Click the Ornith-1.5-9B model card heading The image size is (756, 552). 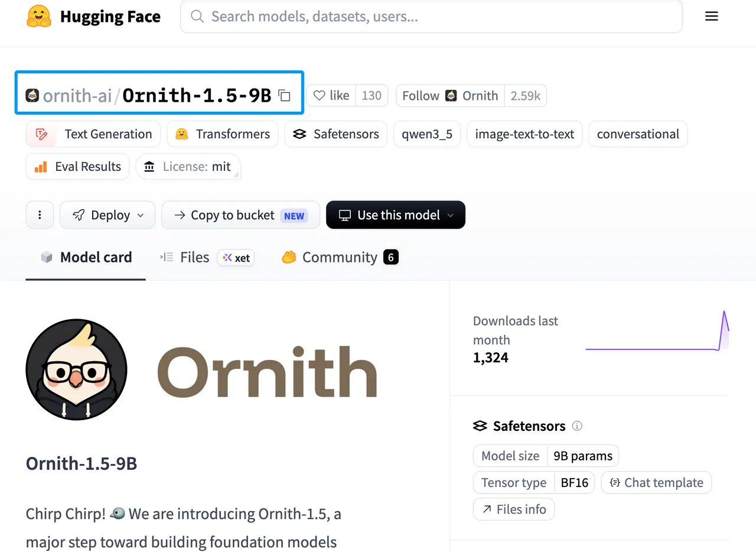82,463
